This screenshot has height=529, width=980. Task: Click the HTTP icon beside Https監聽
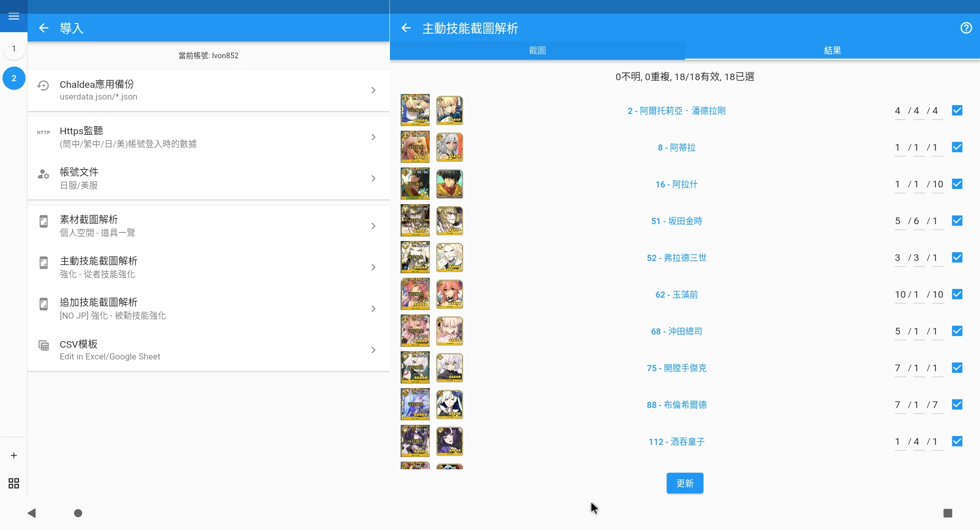[x=43, y=133]
